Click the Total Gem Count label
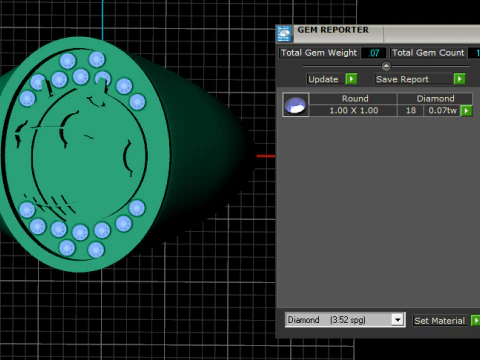This screenshot has width=480, height=360. click(428, 53)
